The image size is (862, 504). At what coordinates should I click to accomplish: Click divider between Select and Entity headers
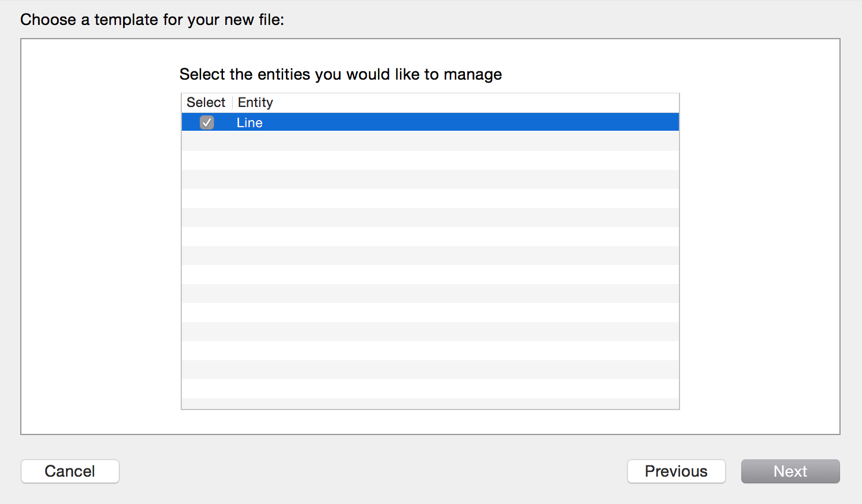(x=232, y=102)
